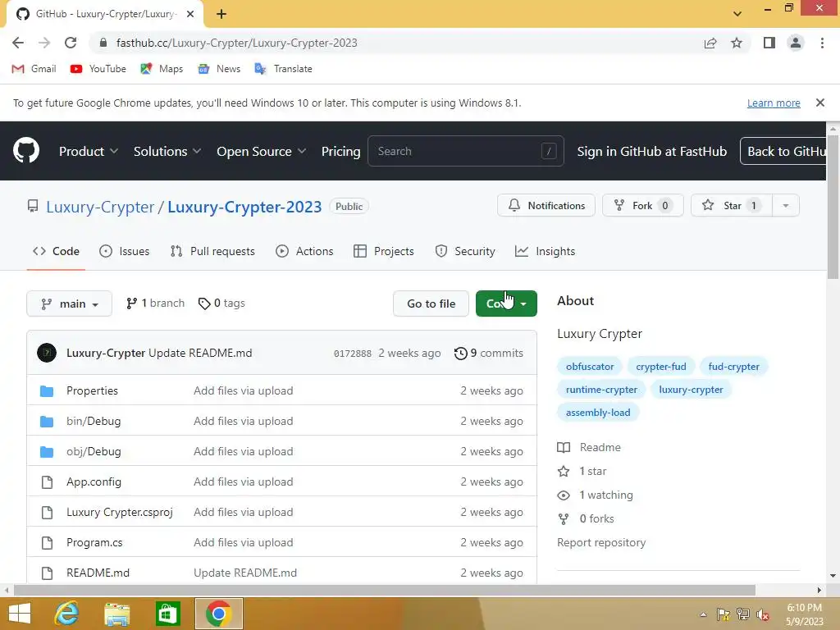840x630 pixels.
Task: Open Translate bookmark
Action: pyautogui.click(x=283, y=69)
